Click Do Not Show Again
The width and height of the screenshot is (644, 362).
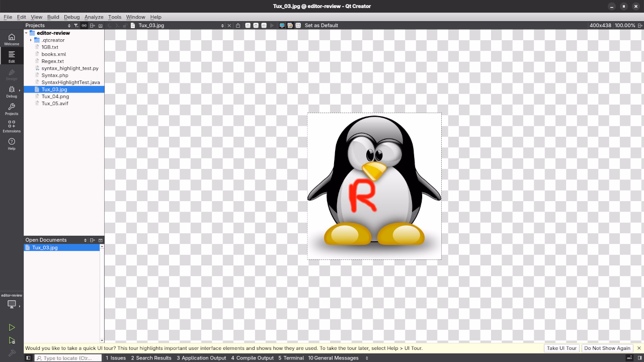(x=607, y=348)
